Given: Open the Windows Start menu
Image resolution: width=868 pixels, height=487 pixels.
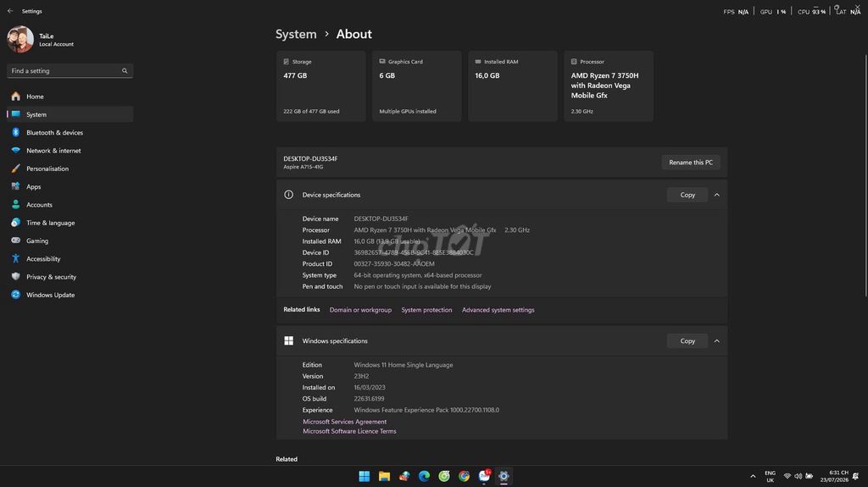Looking at the screenshot, I should coord(364,477).
